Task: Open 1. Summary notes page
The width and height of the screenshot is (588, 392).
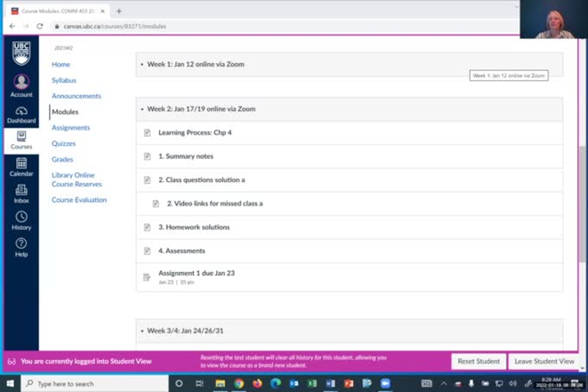Action: pyautogui.click(x=186, y=156)
